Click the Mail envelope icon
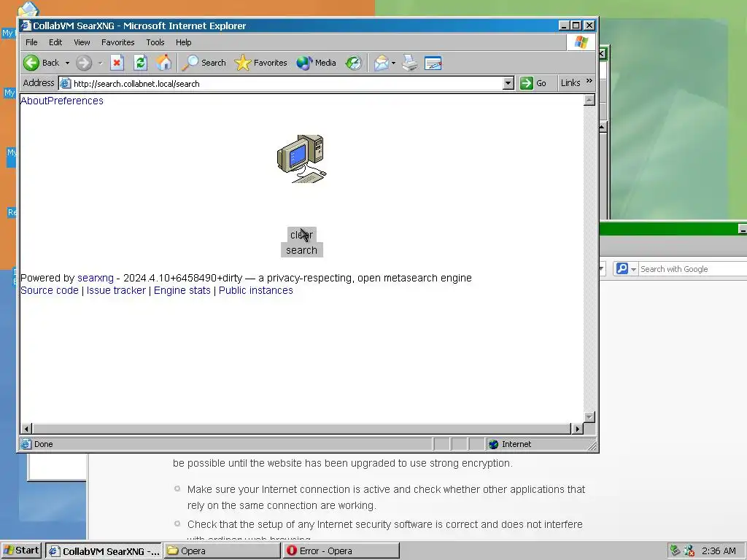The height and width of the screenshot is (560, 747). pyautogui.click(x=381, y=63)
